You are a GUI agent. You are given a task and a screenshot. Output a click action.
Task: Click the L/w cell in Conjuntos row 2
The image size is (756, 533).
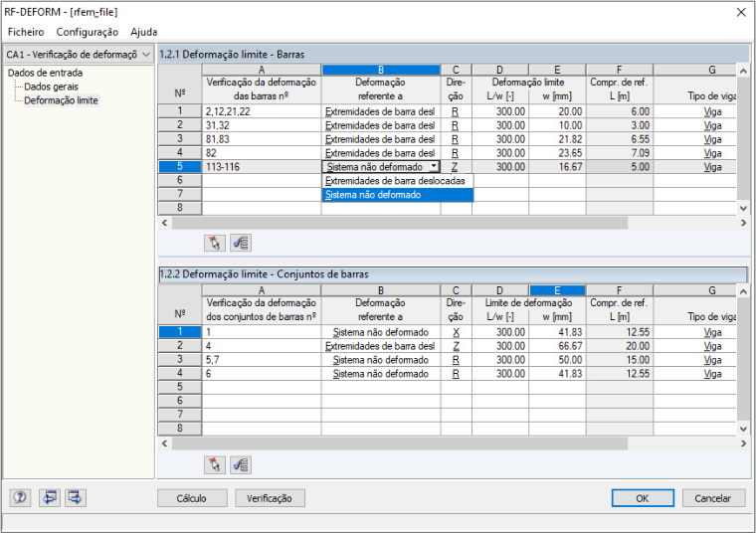500,346
